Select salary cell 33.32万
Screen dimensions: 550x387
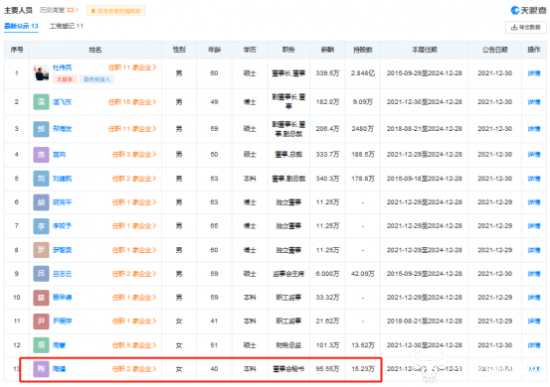click(x=327, y=298)
